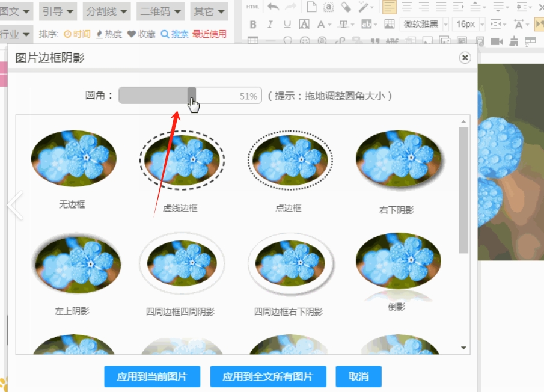Click the horizontal rule icon
The image size is (544, 392).
click(x=270, y=41)
